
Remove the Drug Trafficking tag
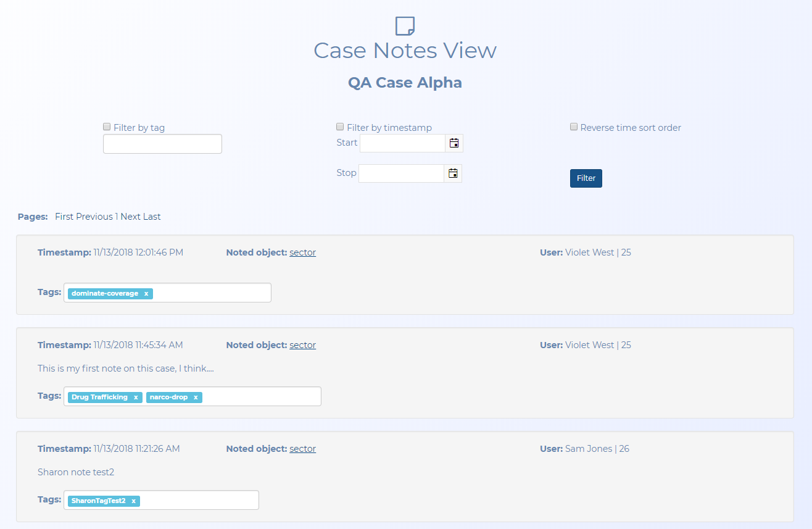coord(136,398)
